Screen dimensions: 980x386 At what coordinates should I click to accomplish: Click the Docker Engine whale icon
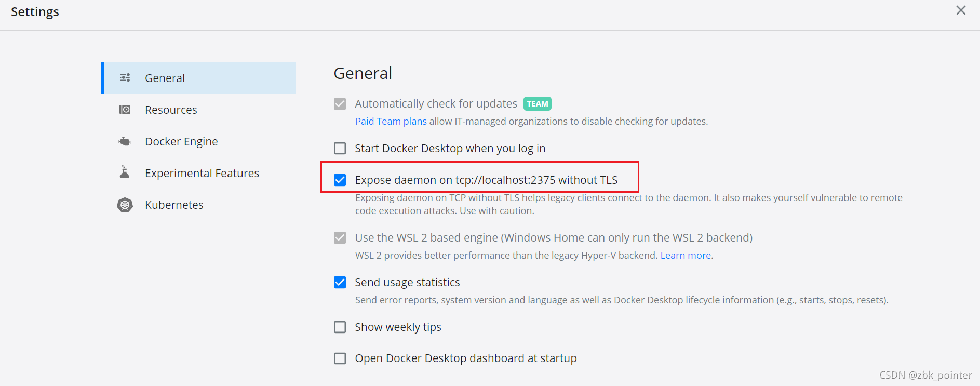coord(125,141)
